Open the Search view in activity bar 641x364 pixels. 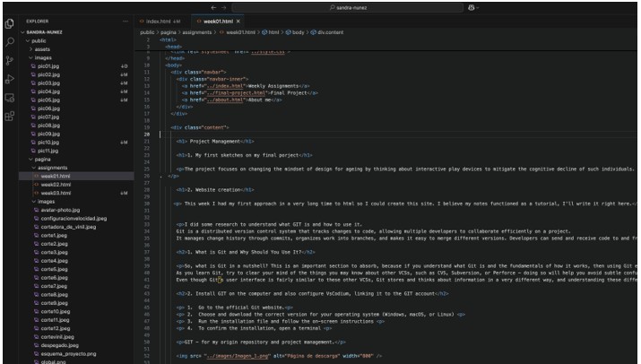click(x=9, y=42)
